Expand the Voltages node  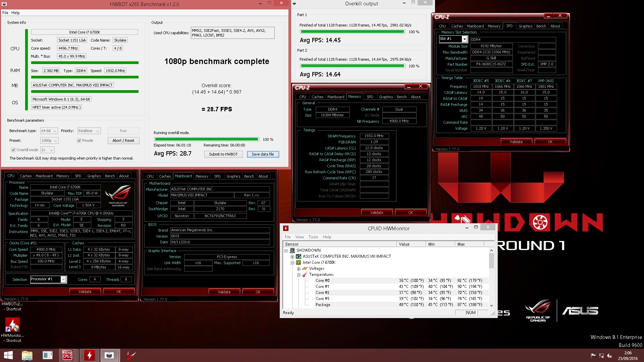[x=299, y=268]
